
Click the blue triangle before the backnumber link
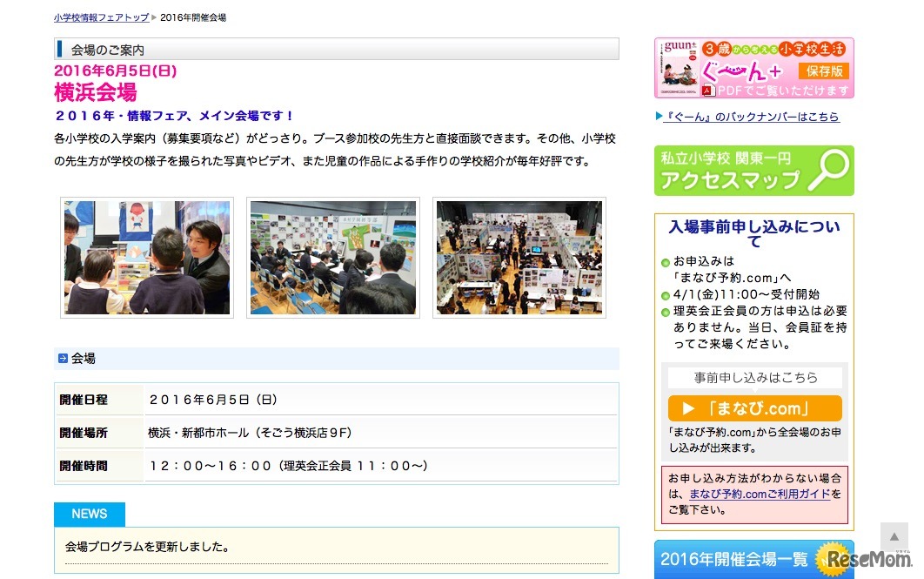(659, 118)
